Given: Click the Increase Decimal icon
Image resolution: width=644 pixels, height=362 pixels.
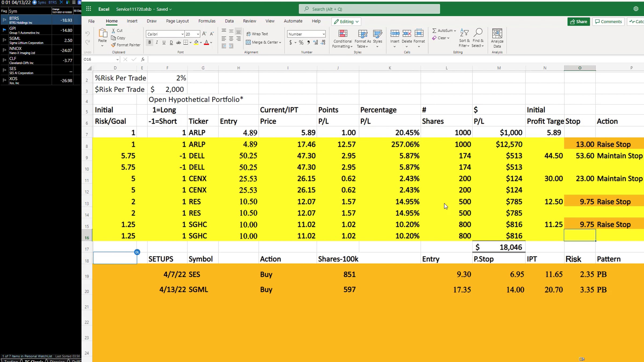Looking at the screenshot, I should (316, 42).
